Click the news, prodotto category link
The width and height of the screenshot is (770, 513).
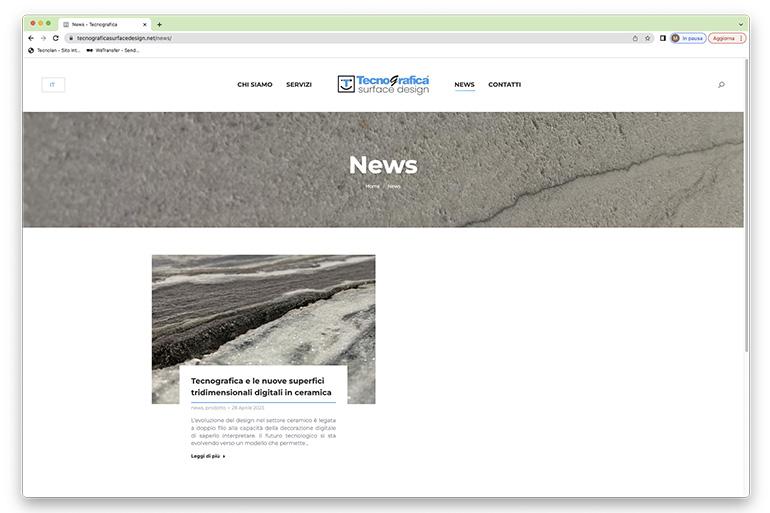[208, 408]
